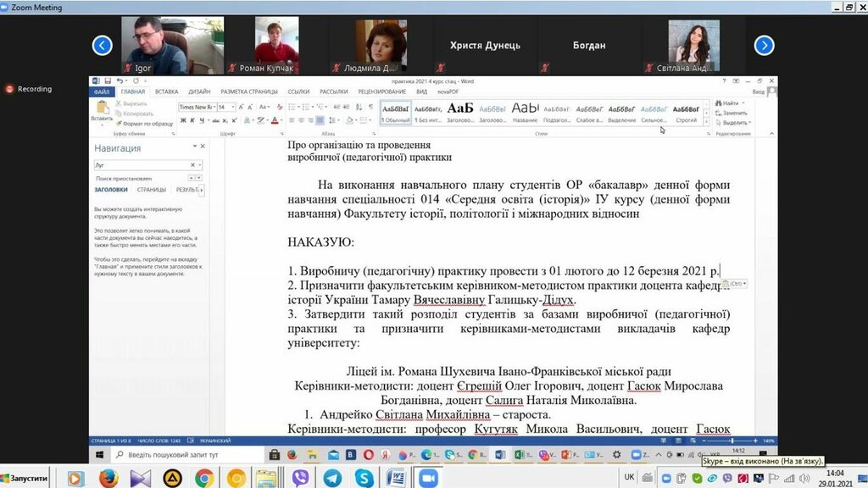Click the bulleted list icon

point(293,107)
